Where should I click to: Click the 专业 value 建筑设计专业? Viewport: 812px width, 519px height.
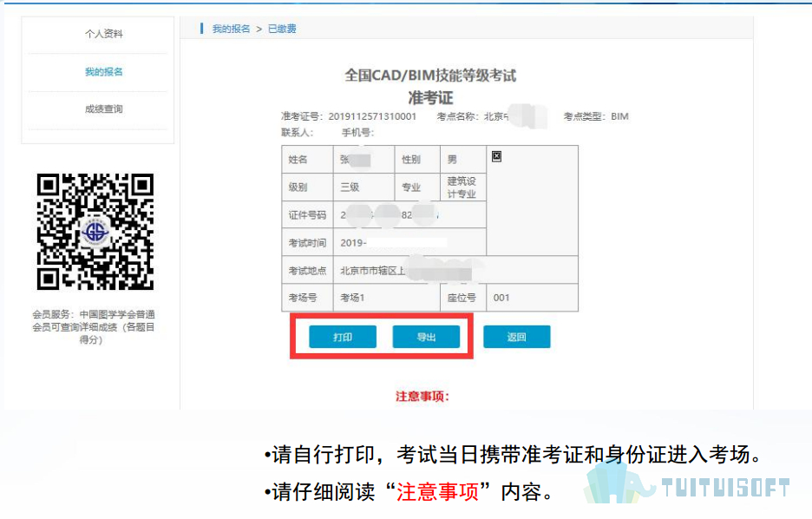pos(462,187)
